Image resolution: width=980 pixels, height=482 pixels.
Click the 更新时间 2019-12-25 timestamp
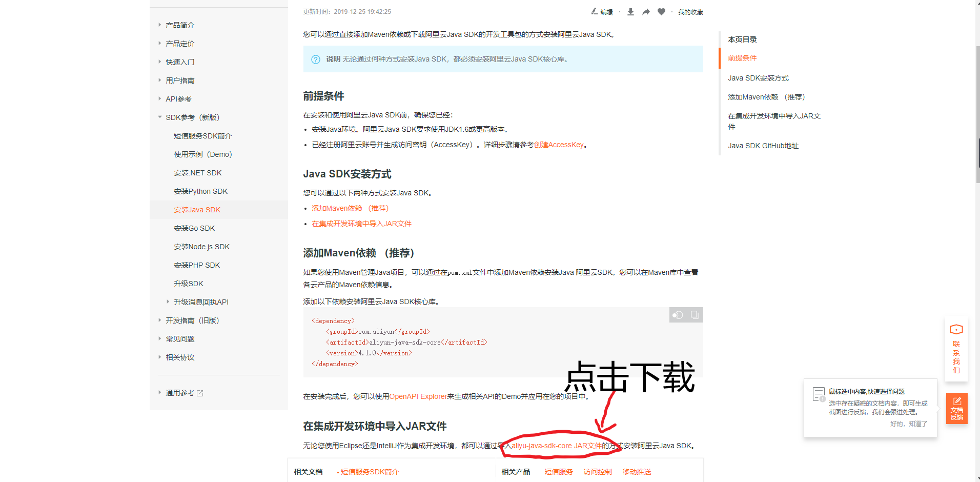coord(347,12)
